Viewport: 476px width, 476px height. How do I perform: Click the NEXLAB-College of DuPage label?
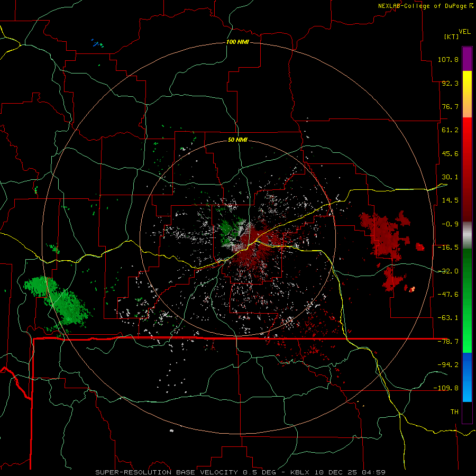[426, 6]
